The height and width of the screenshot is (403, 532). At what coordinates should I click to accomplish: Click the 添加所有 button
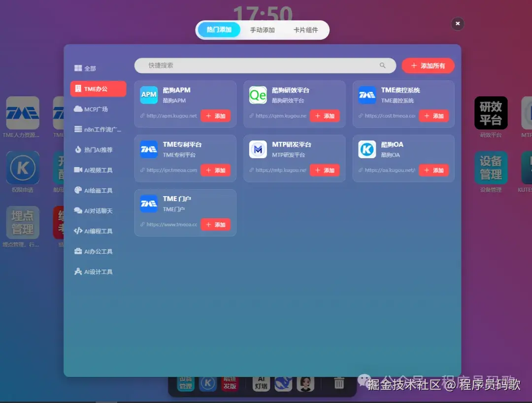(428, 66)
